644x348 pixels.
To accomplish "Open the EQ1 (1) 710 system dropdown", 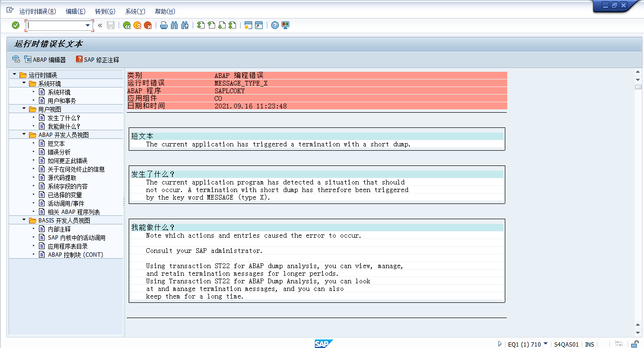I will (545, 344).
